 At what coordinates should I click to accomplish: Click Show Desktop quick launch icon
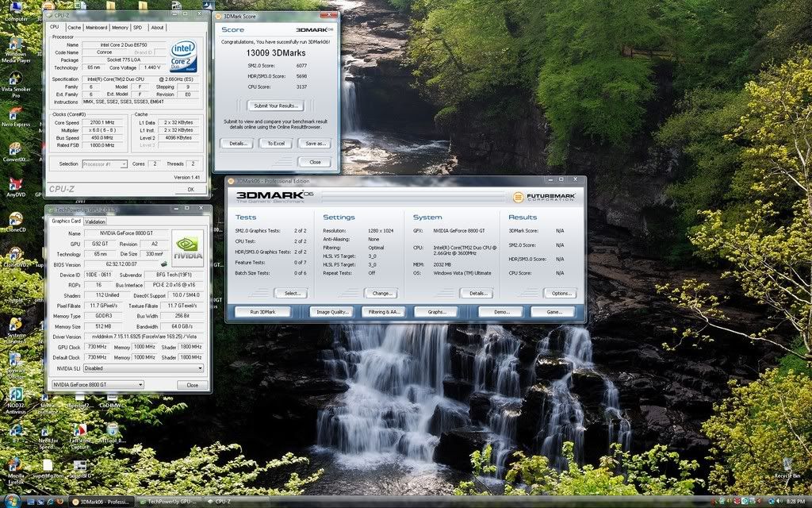(31, 502)
